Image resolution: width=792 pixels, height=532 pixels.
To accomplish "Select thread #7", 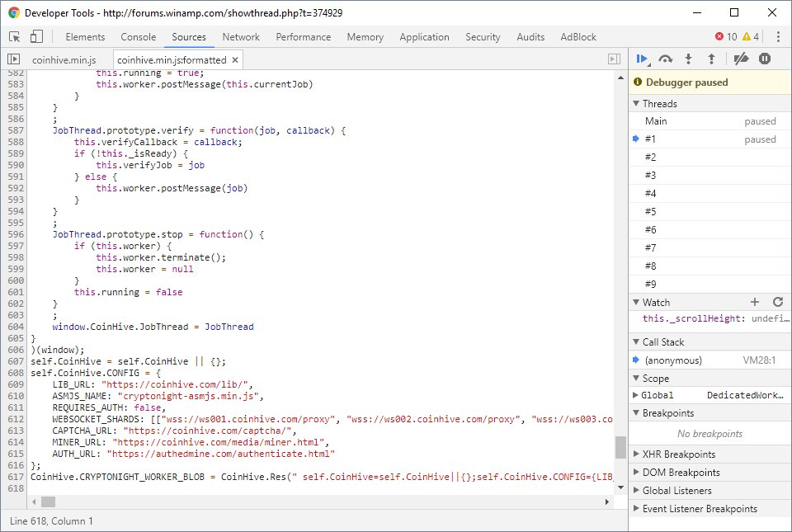I will [709, 247].
